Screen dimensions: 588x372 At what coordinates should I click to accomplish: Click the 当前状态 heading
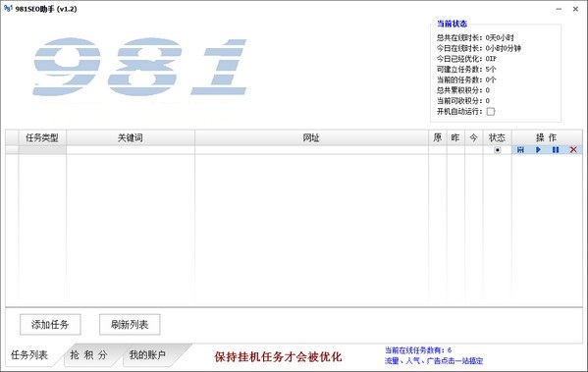pyautogui.click(x=452, y=24)
